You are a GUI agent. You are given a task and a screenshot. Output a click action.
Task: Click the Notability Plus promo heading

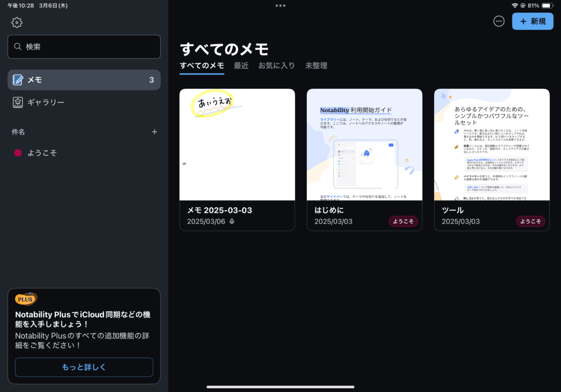pyautogui.click(x=83, y=319)
